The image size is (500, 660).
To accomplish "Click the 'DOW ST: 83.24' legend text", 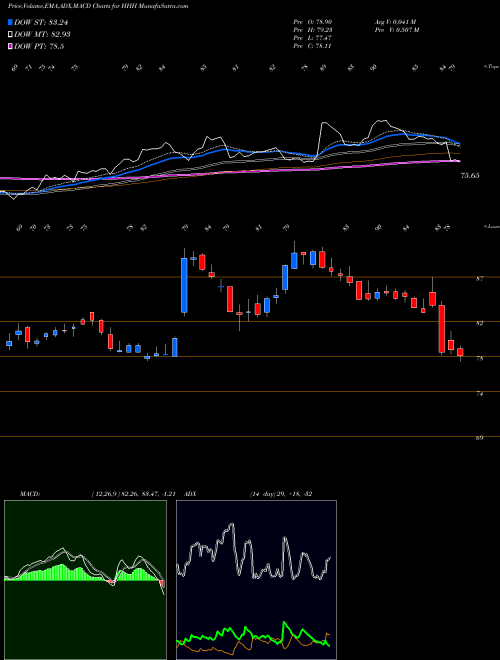I will point(41,22).
